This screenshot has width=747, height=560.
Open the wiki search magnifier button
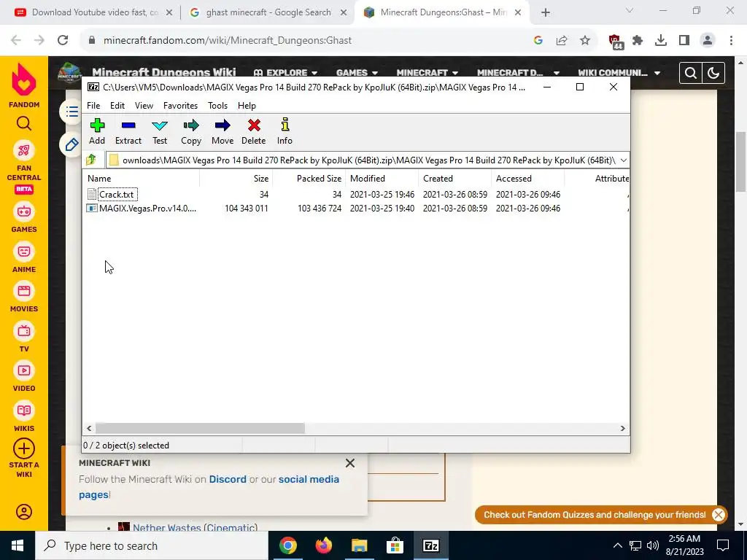691,73
